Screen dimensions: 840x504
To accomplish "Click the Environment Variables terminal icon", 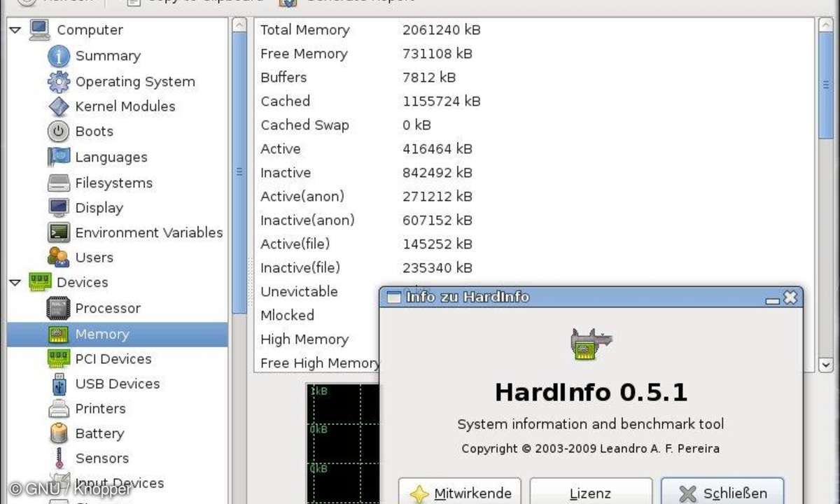I will [x=59, y=232].
